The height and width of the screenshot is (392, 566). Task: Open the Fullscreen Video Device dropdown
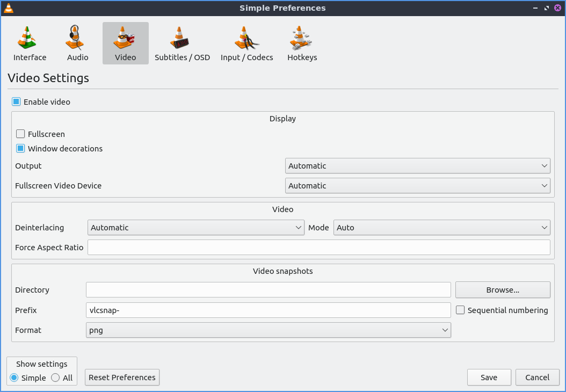click(417, 186)
